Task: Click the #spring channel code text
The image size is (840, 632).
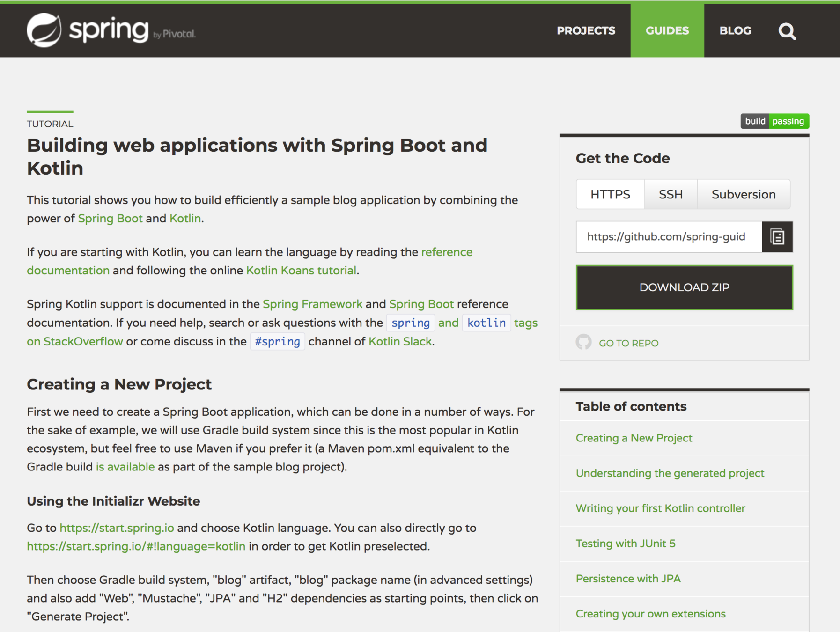Action: point(278,342)
